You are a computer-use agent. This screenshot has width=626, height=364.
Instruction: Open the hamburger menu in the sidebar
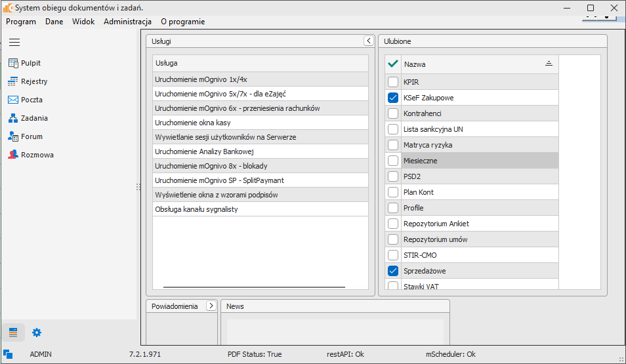pos(14,43)
